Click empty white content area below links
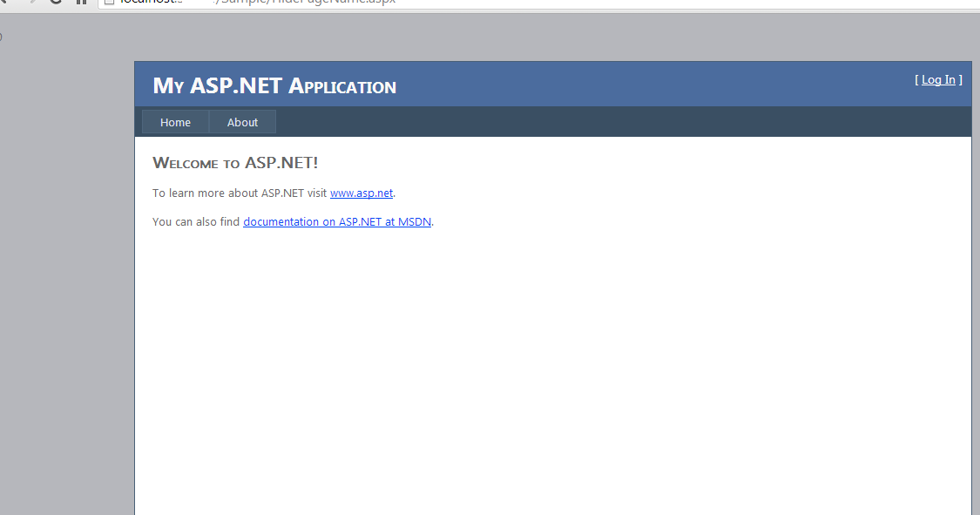This screenshot has width=980, height=515. pyautogui.click(x=552, y=369)
